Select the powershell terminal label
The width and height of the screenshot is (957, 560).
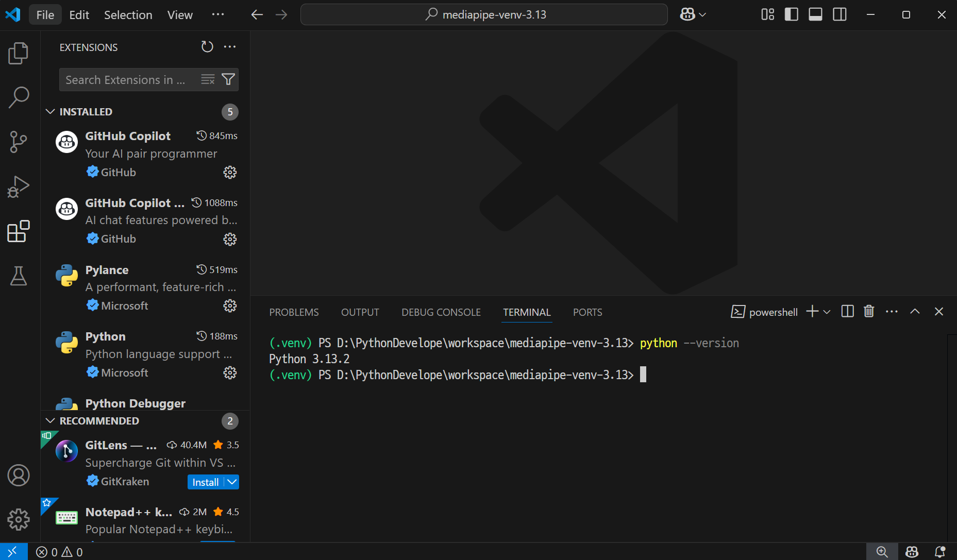coord(764,312)
